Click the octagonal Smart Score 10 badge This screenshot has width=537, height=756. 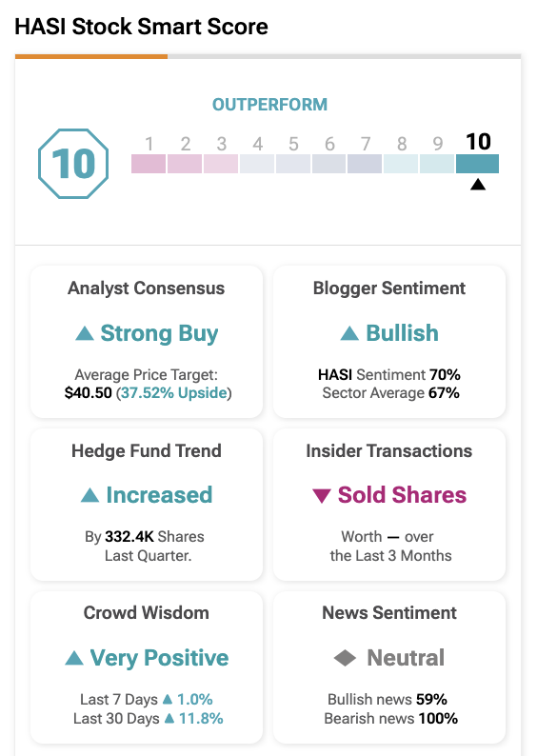tap(73, 164)
